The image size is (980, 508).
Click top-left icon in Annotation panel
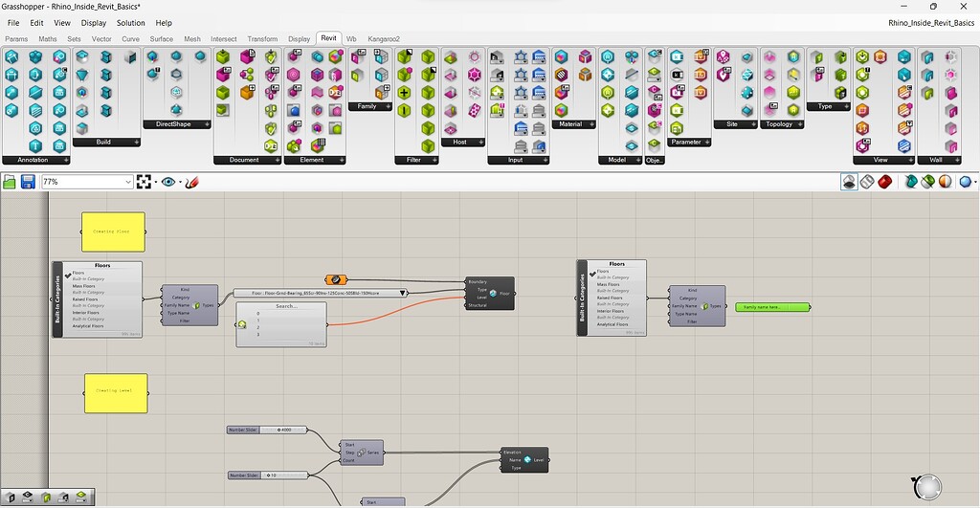click(x=11, y=56)
